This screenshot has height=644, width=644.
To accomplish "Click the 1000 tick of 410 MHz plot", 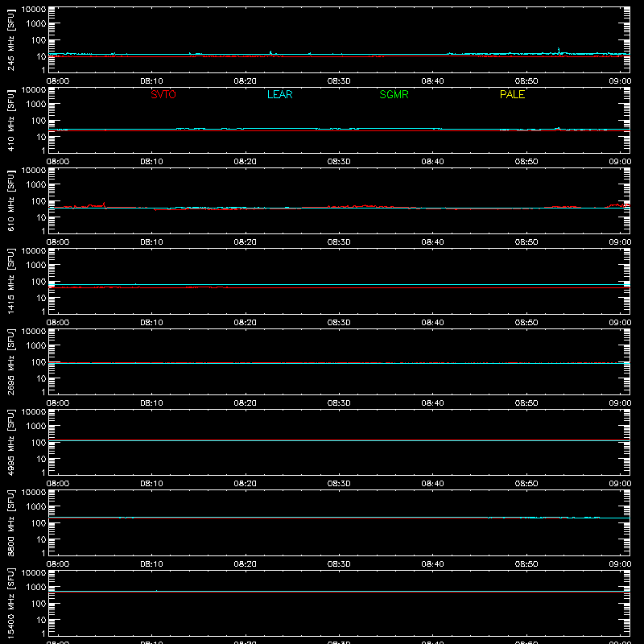I will pyautogui.click(x=36, y=105).
